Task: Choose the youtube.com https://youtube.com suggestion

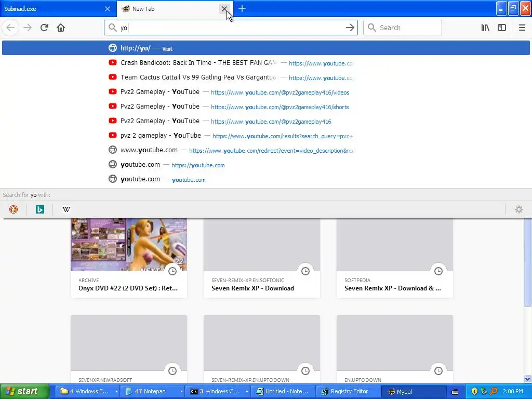Action: tap(266, 165)
